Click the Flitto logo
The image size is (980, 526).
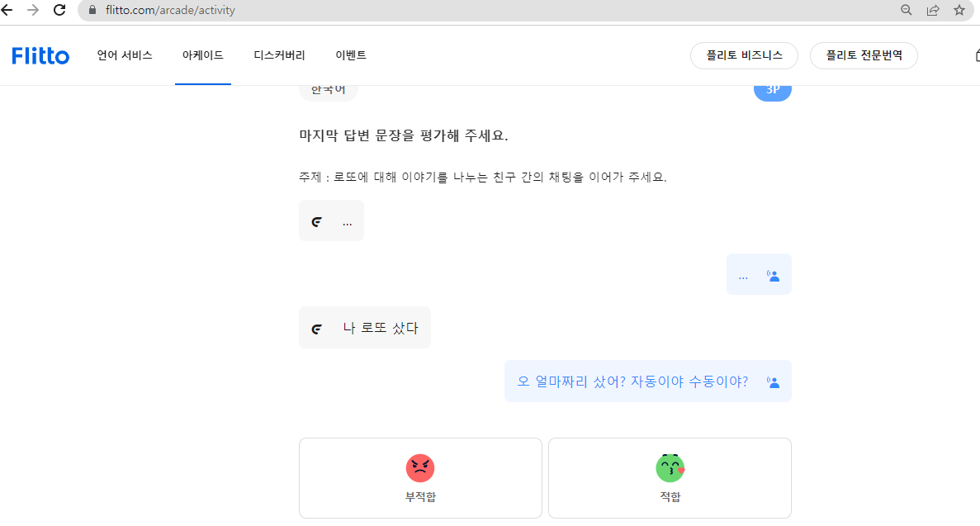click(x=40, y=55)
